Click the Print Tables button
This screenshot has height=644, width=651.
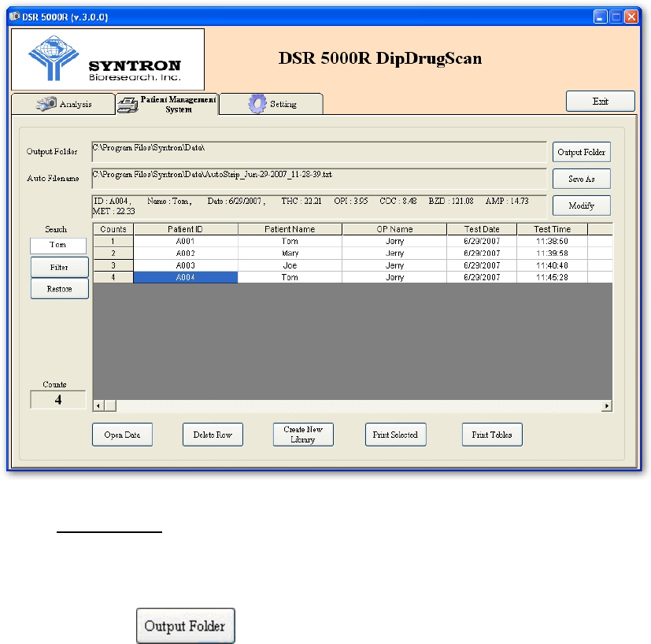click(492, 435)
